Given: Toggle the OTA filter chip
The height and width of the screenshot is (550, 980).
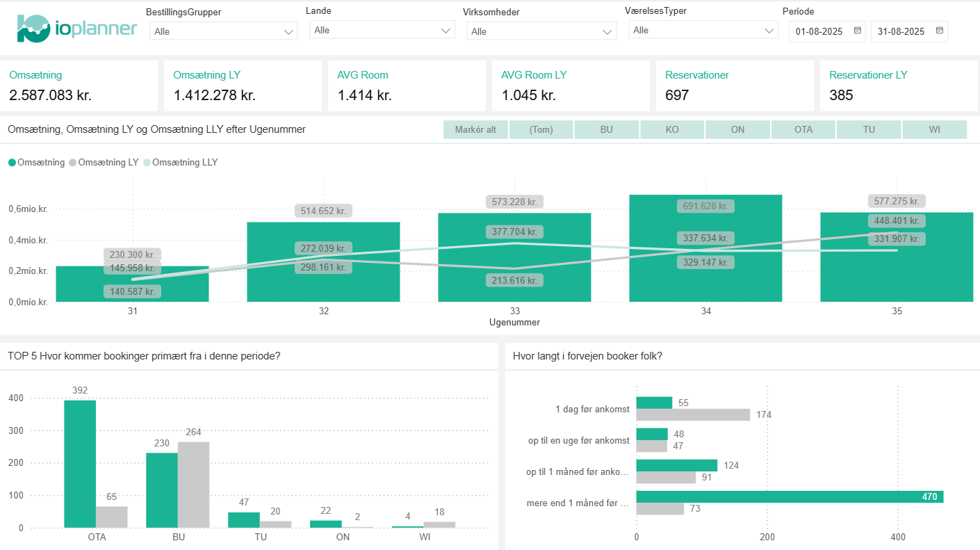Looking at the screenshot, I should click(803, 130).
